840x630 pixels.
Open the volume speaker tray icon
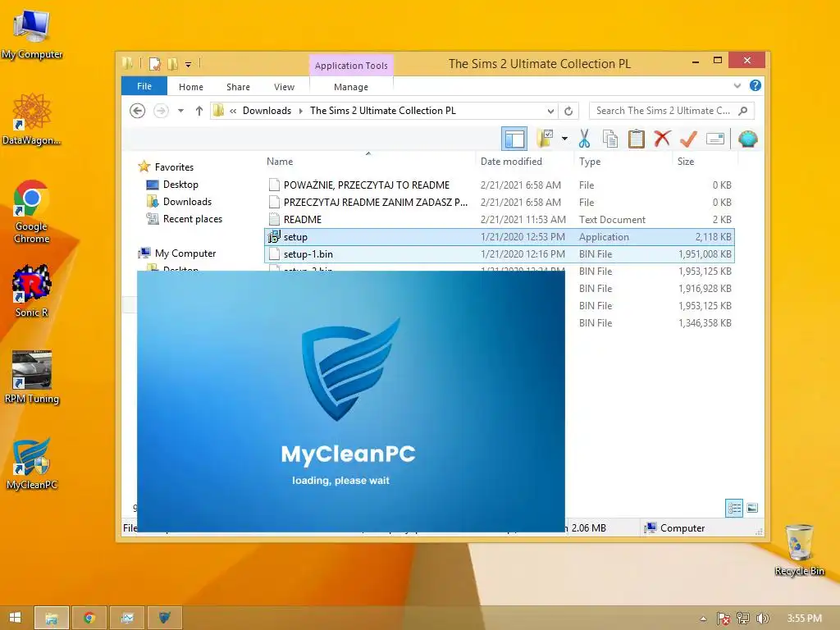point(762,619)
